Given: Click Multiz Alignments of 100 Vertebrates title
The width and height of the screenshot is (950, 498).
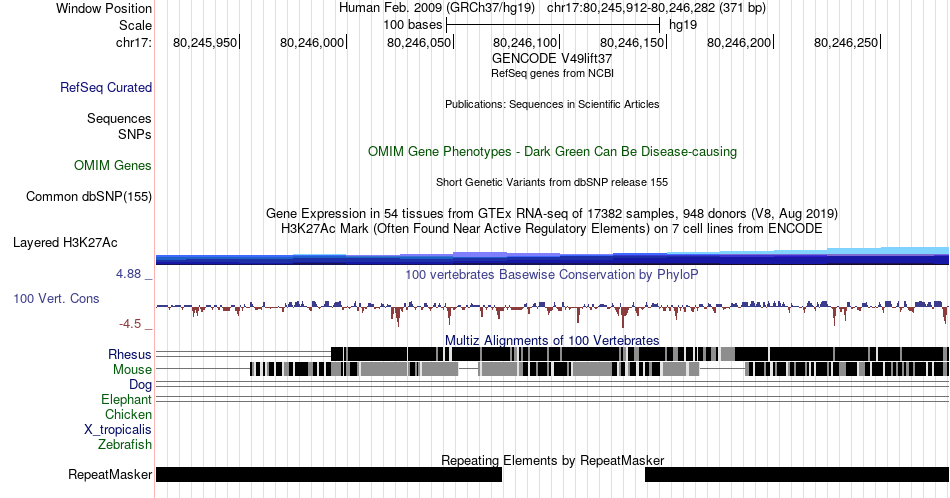Looking at the screenshot, I should 552,340.
